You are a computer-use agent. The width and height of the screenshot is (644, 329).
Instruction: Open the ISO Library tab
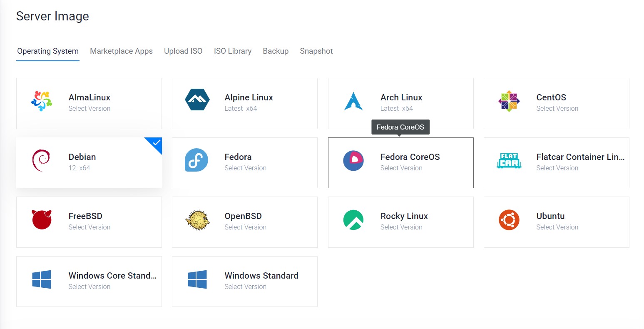tap(233, 51)
